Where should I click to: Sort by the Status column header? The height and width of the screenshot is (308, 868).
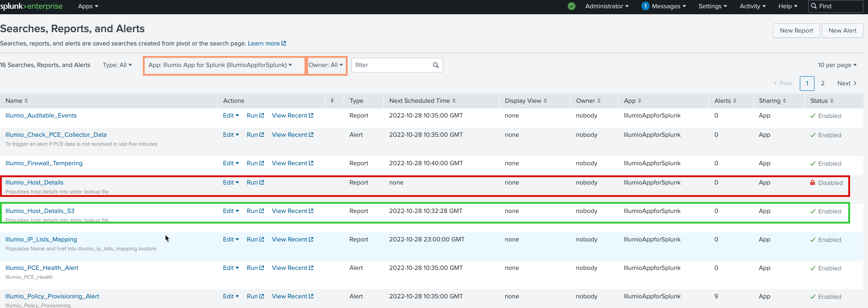822,101
